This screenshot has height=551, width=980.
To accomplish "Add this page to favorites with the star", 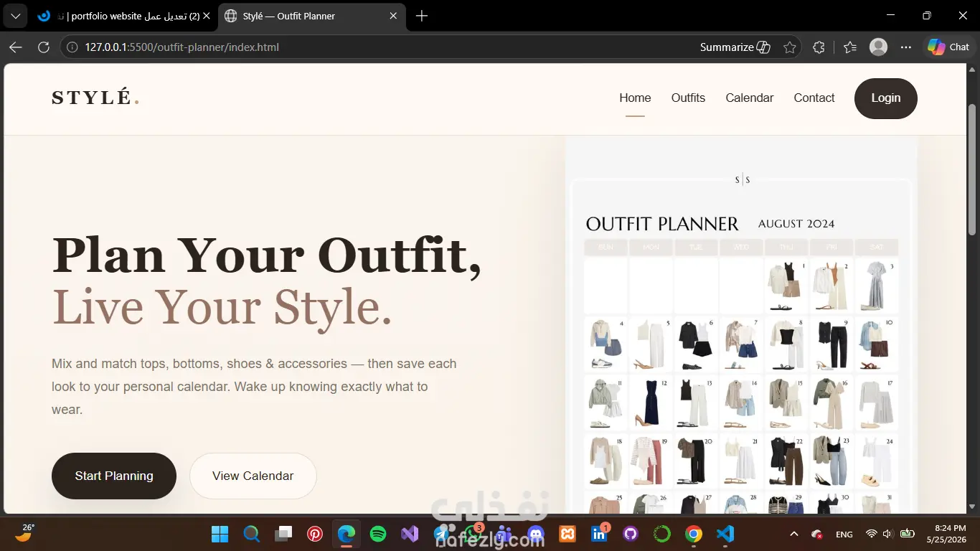I will (790, 47).
